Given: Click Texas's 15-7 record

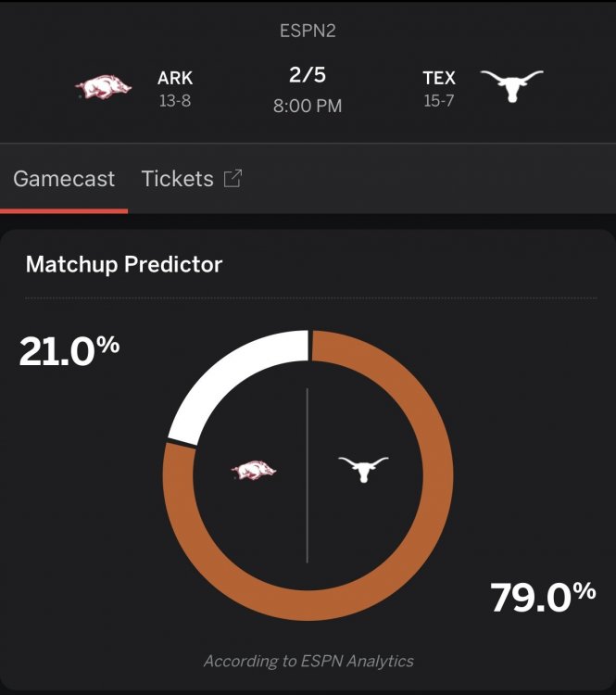Looking at the screenshot, I should click(x=439, y=100).
